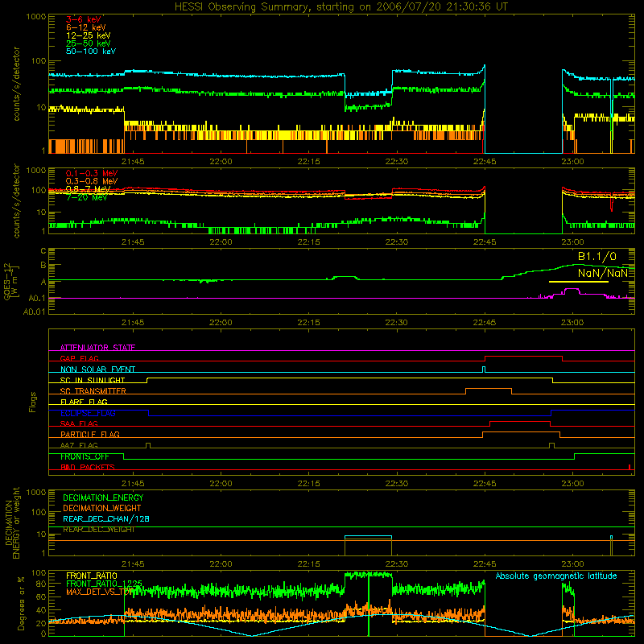644x644 pixels.
Task: Click the DECIMATION ENERGY or weight axis title
Action: (13, 523)
